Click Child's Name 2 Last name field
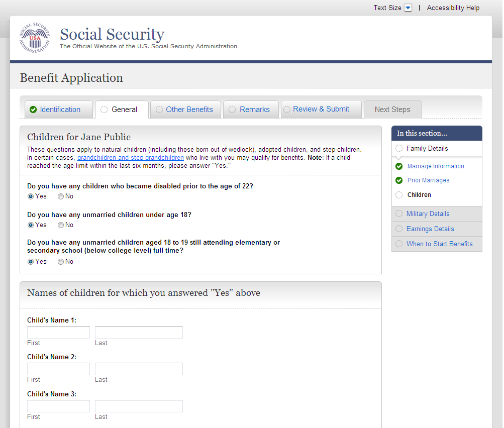 click(x=139, y=369)
